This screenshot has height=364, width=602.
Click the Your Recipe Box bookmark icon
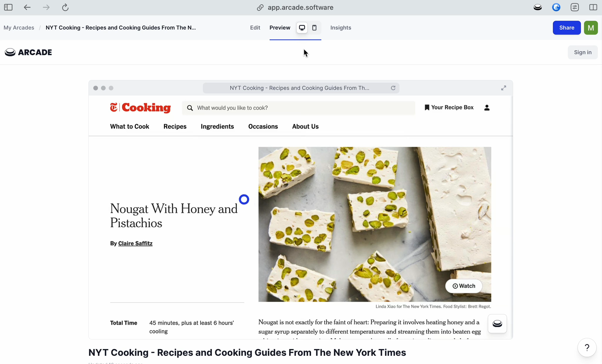pos(427,107)
